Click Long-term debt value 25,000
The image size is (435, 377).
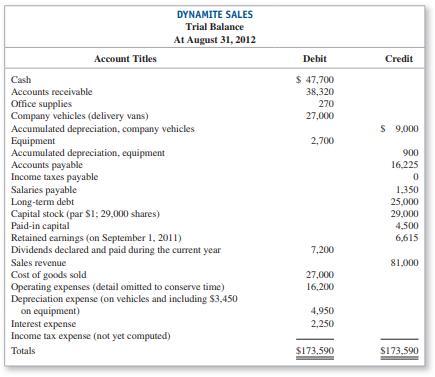(x=405, y=202)
